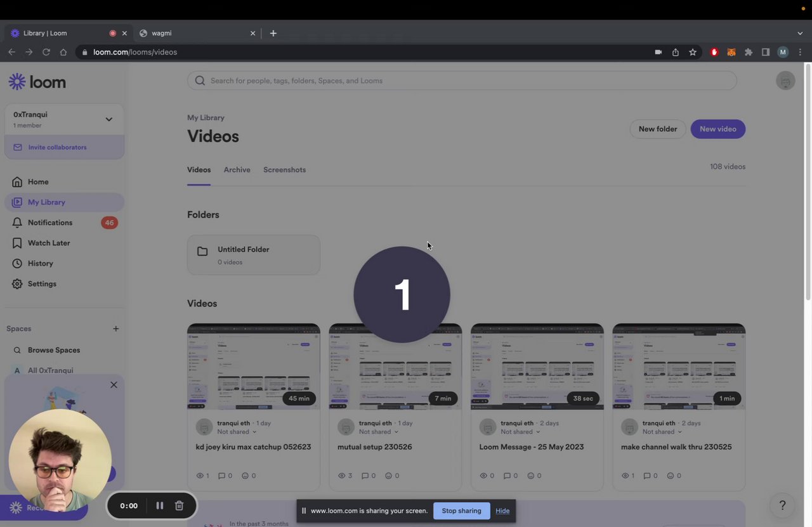Click the History clock icon
The height and width of the screenshot is (527, 812).
tap(17, 263)
